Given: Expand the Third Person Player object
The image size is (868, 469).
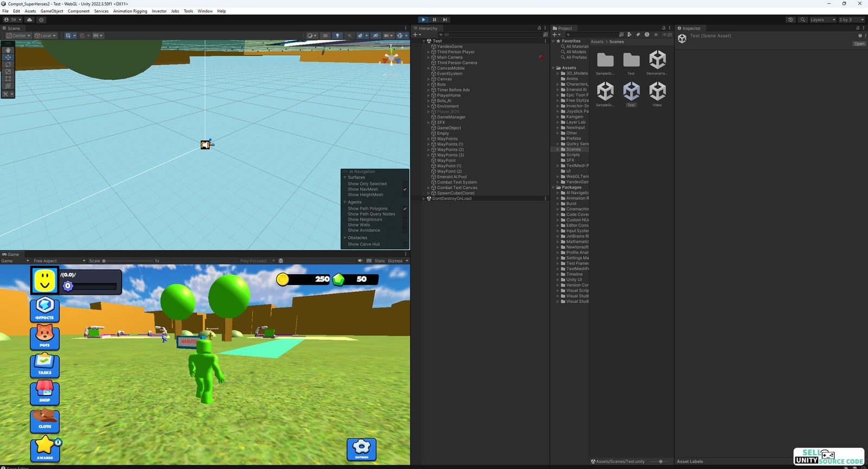Looking at the screenshot, I should point(428,52).
